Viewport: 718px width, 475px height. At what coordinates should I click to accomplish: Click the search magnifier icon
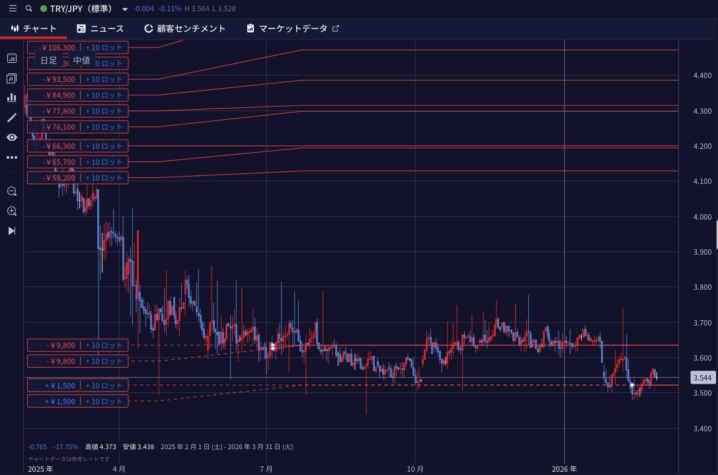click(29, 8)
